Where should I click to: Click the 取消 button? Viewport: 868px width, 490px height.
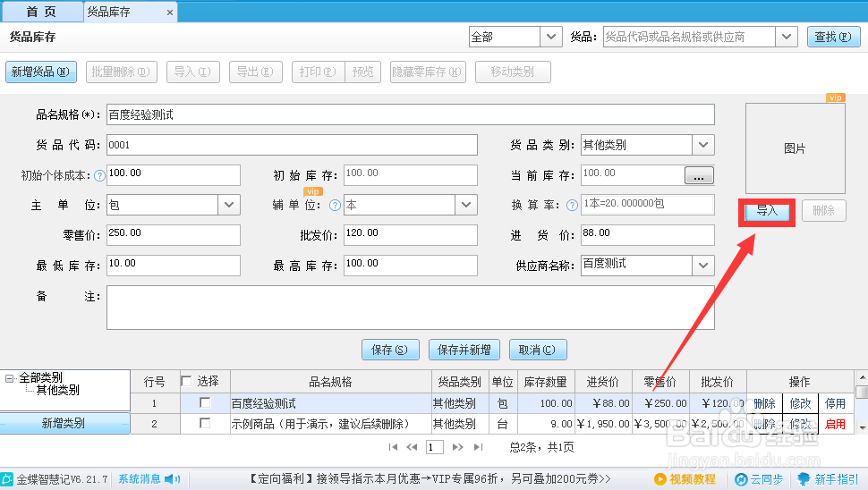click(x=538, y=350)
